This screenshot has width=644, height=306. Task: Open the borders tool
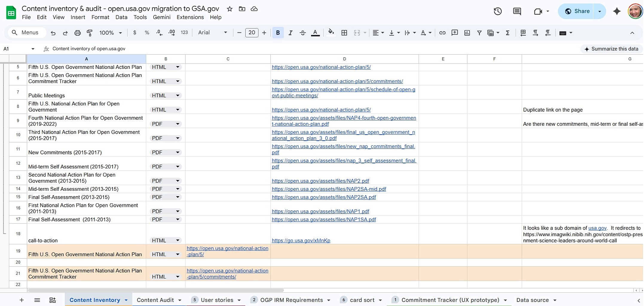(x=344, y=33)
